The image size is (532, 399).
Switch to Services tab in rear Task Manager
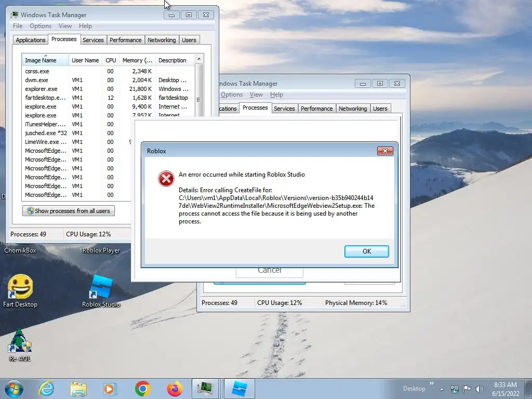coord(284,109)
